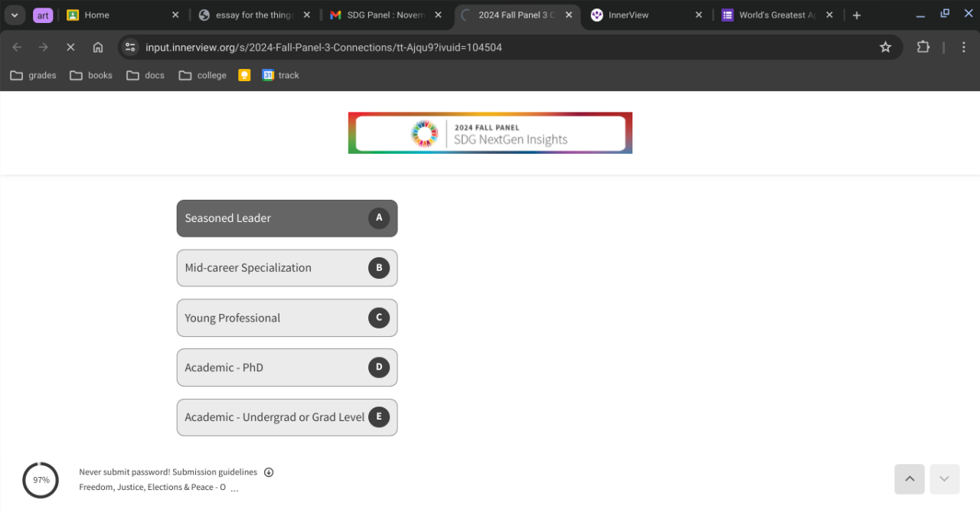Stop loading the page

(x=70, y=47)
